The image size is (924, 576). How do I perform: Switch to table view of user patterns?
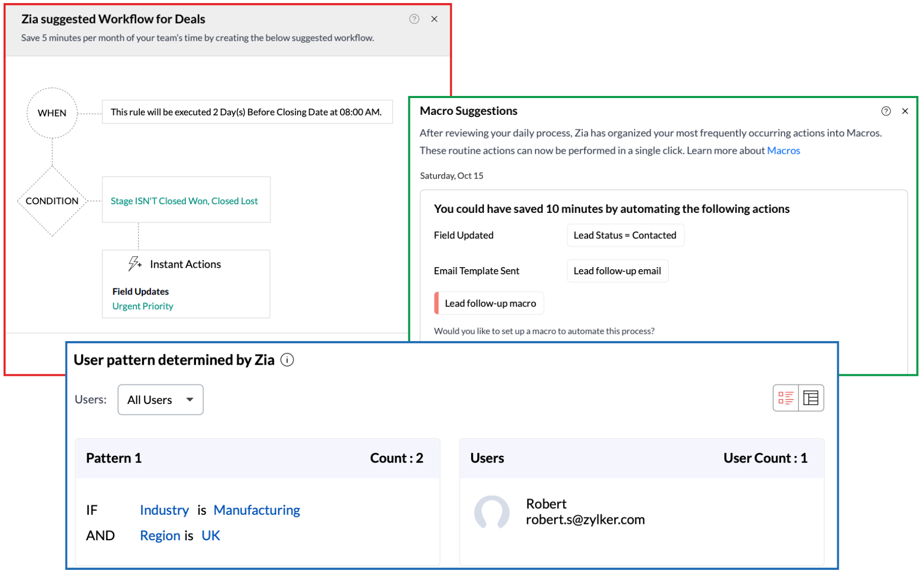[811, 398]
